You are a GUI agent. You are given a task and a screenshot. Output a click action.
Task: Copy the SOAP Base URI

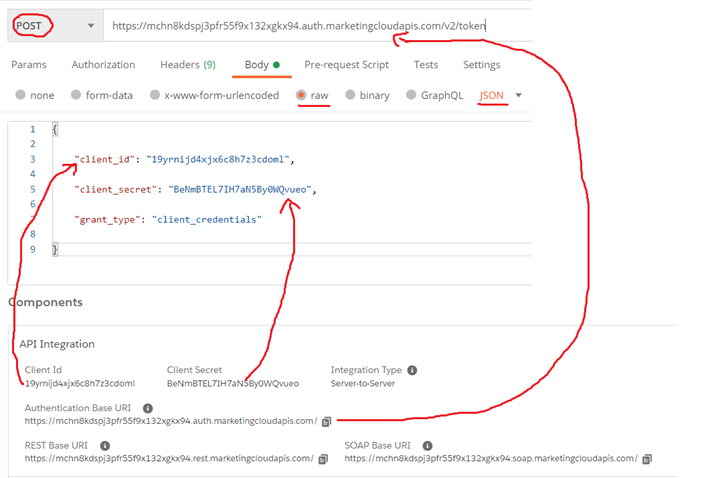pos(647,459)
